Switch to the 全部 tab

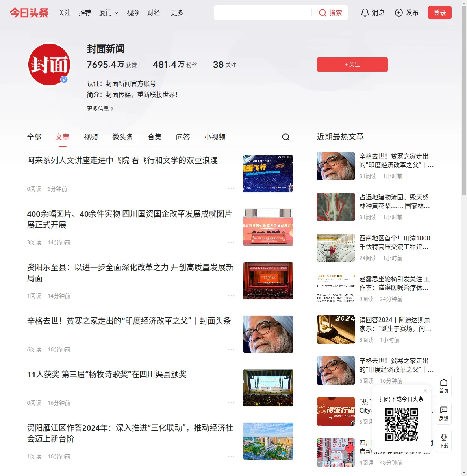pyautogui.click(x=34, y=137)
